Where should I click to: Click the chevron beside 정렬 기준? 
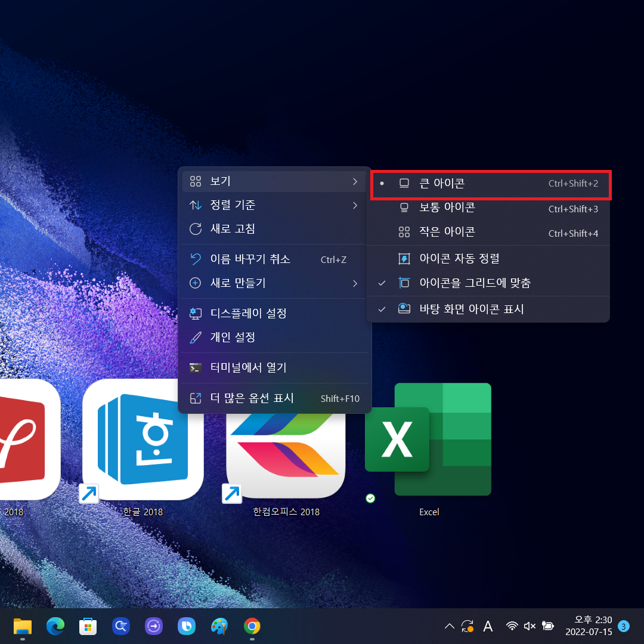point(355,205)
